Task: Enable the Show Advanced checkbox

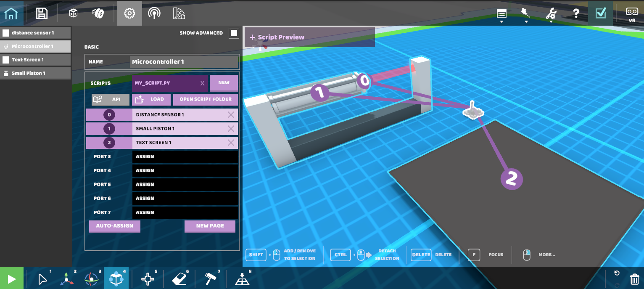Action: [x=234, y=33]
